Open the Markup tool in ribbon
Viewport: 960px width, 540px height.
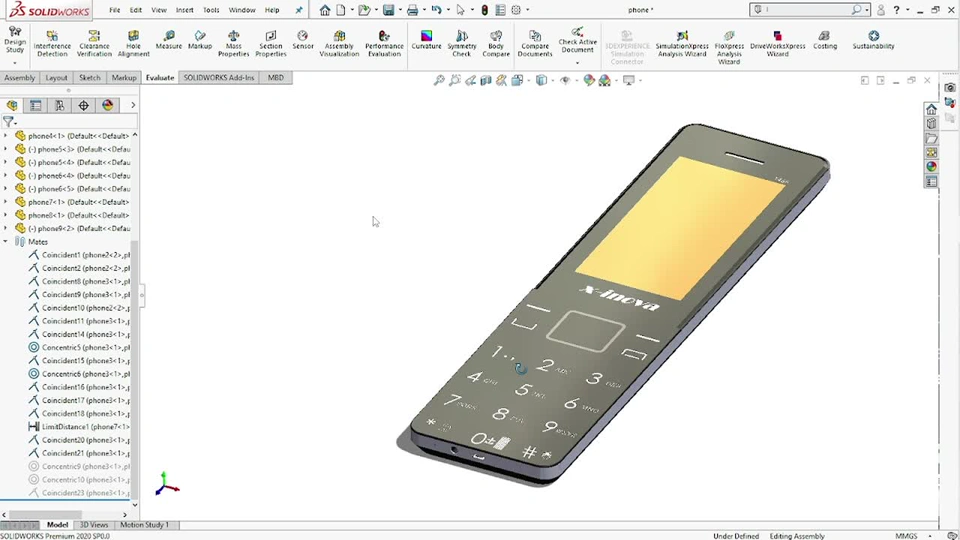tap(200, 40)
